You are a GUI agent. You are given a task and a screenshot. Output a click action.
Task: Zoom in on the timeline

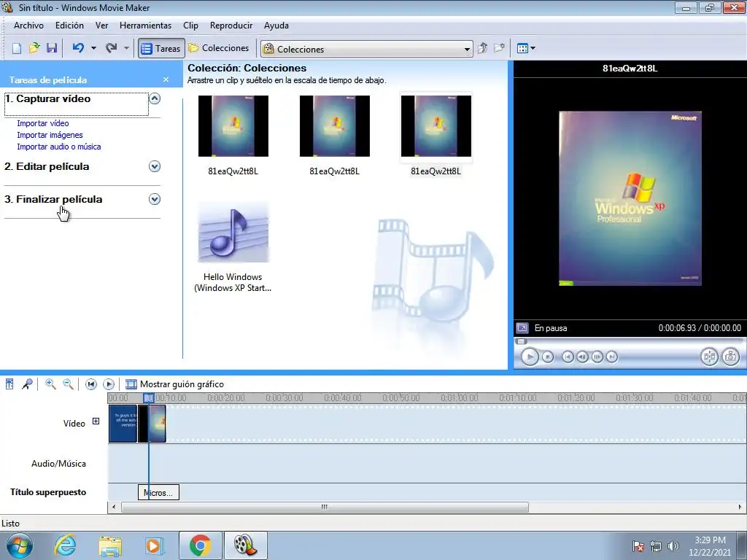pyautogui.click(x=50, y=384)
